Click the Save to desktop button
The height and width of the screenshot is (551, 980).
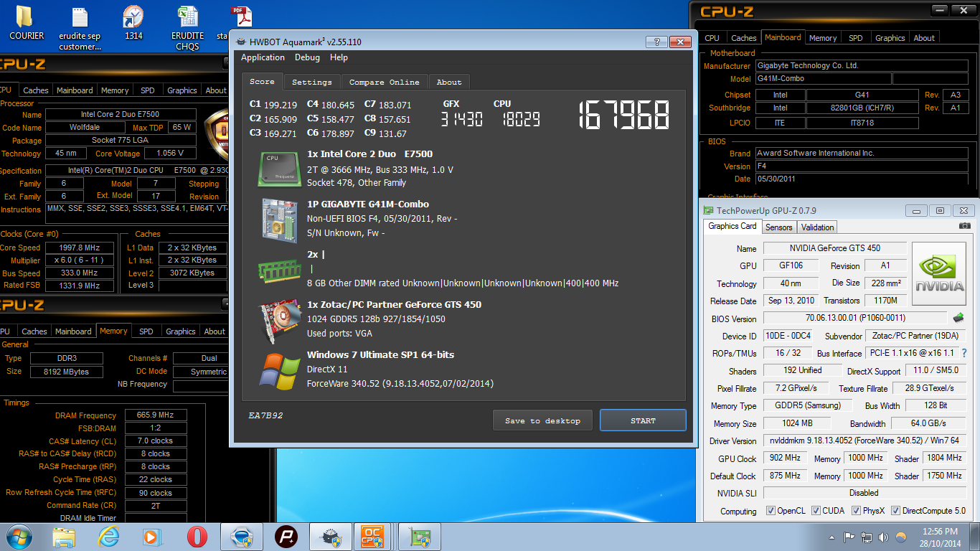pos(542,420)
